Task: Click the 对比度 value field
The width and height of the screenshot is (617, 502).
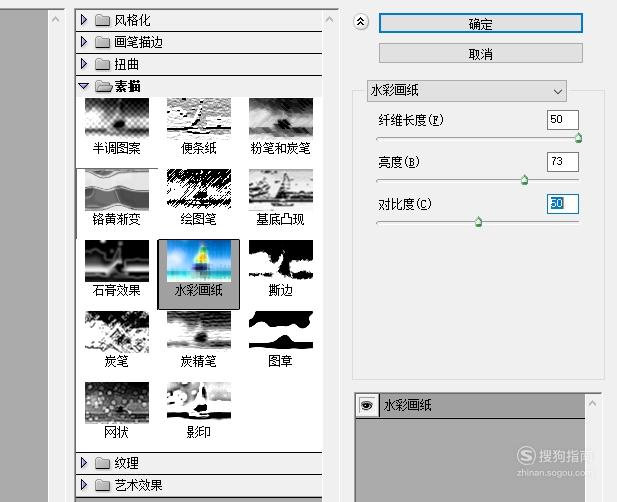Action: pyautogui.click(x=563, y=204)
